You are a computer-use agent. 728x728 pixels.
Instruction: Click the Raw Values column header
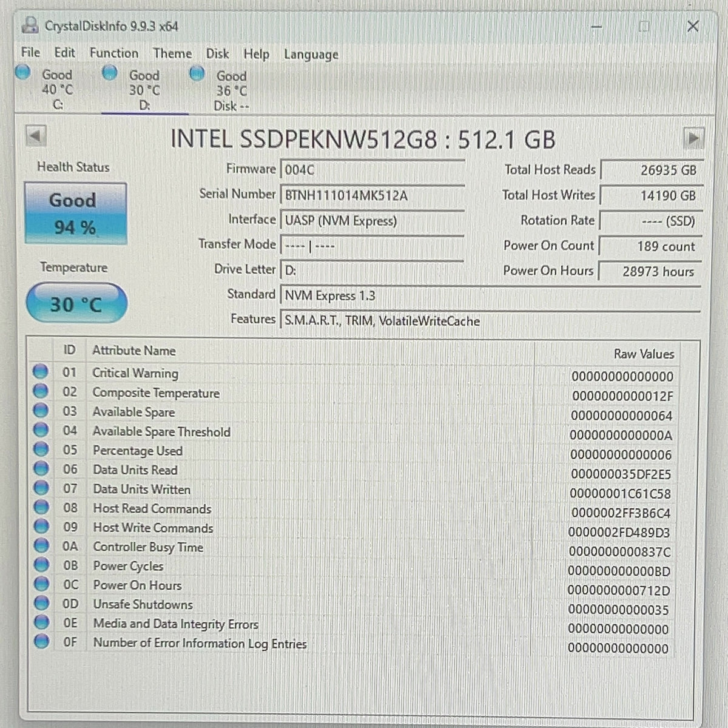(x=644, y=354)
